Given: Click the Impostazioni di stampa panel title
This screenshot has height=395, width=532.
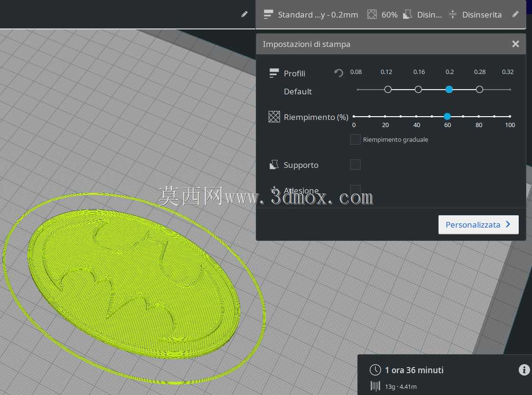Looking at the screenshot, I should coord(307,44).
